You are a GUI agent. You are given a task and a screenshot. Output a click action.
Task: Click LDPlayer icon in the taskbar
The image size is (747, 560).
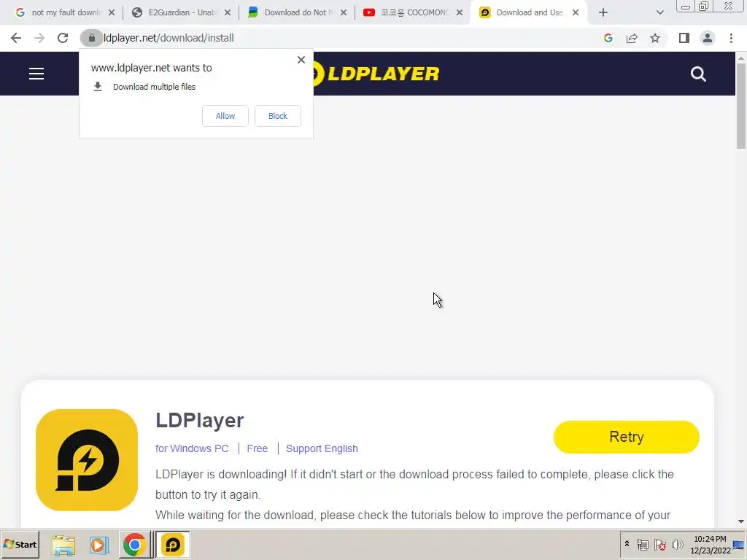(172, 545)
